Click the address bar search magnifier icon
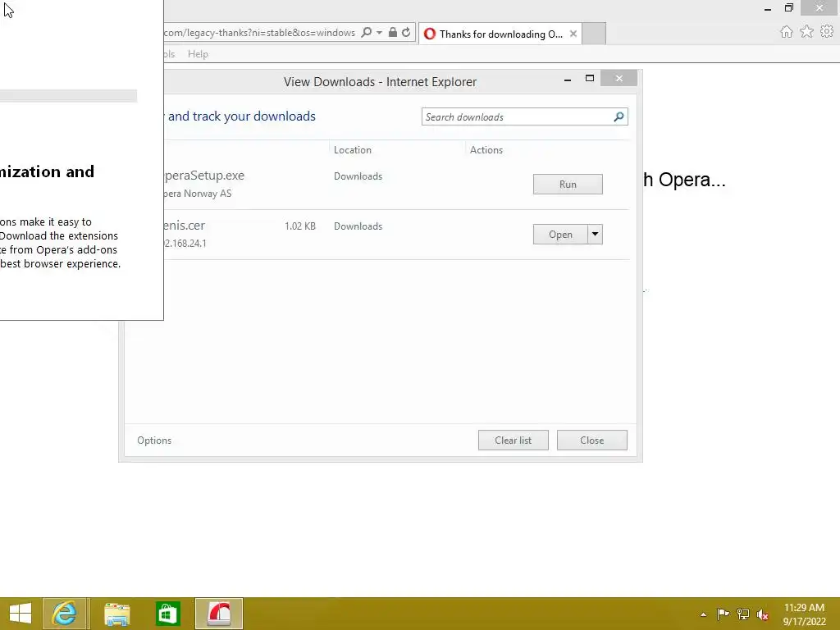Viewport: 840px width, 630px height. [x=367, y=32]
